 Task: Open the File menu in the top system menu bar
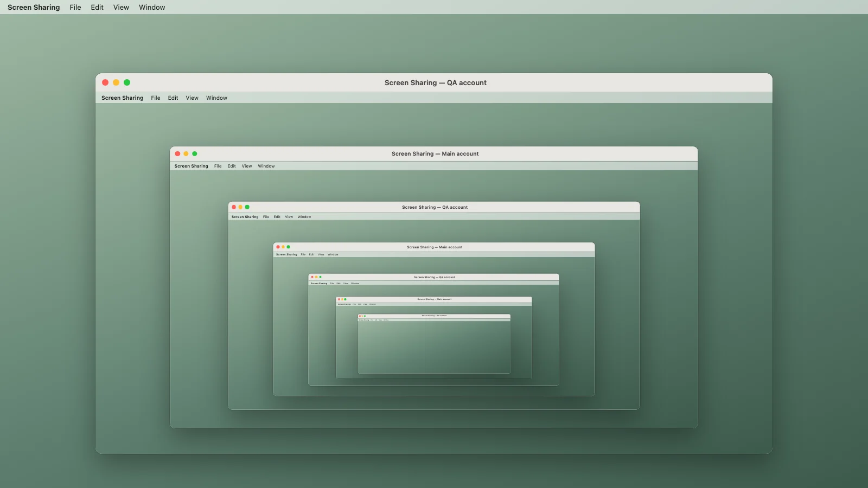(75, 7)
